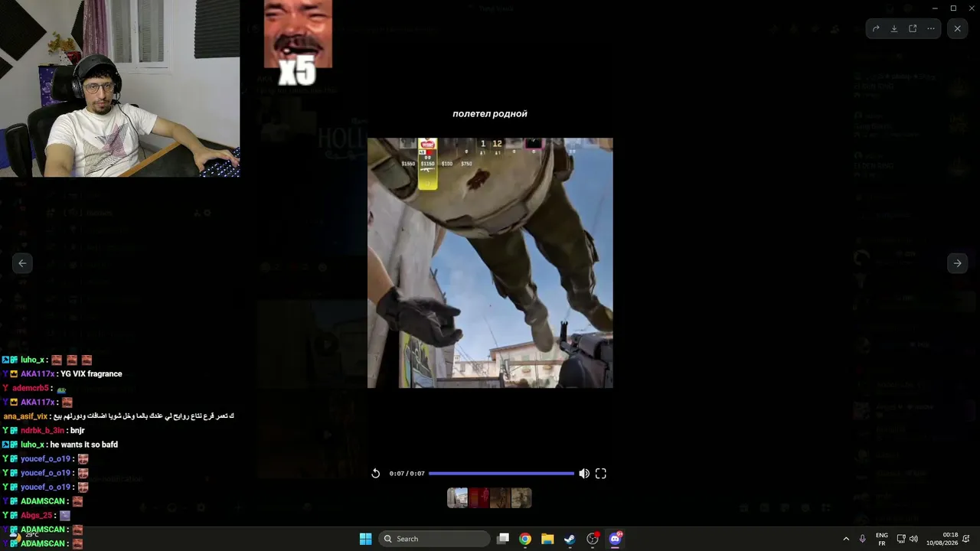
Task: Click the chat username ana_asif_vix
Action: [x=25, y=416]
